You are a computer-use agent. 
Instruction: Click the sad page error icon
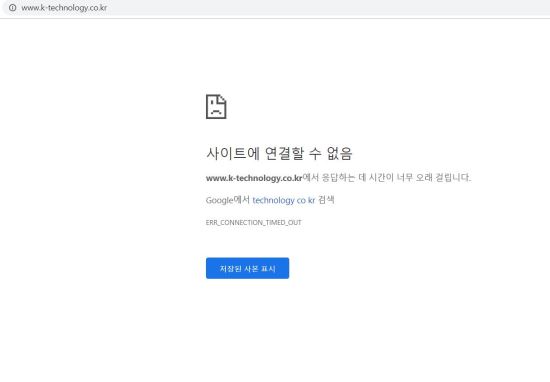[216, 107]
